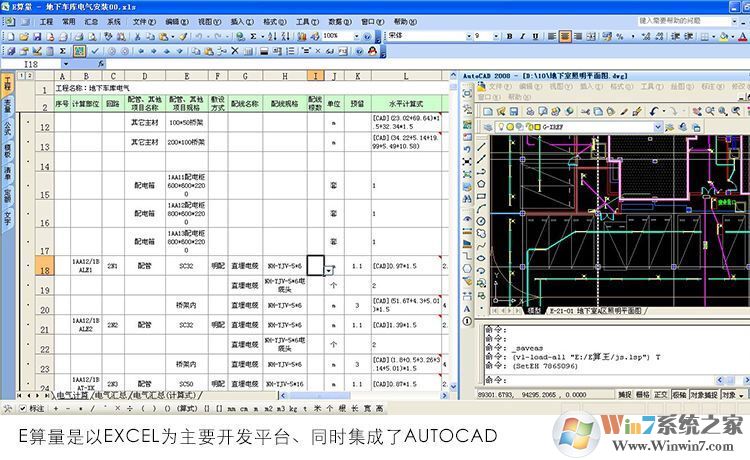Click the checkmark icon in E算量 toolbar
The height and width of the screenshot is (460, 750).
tap(95, 51)
